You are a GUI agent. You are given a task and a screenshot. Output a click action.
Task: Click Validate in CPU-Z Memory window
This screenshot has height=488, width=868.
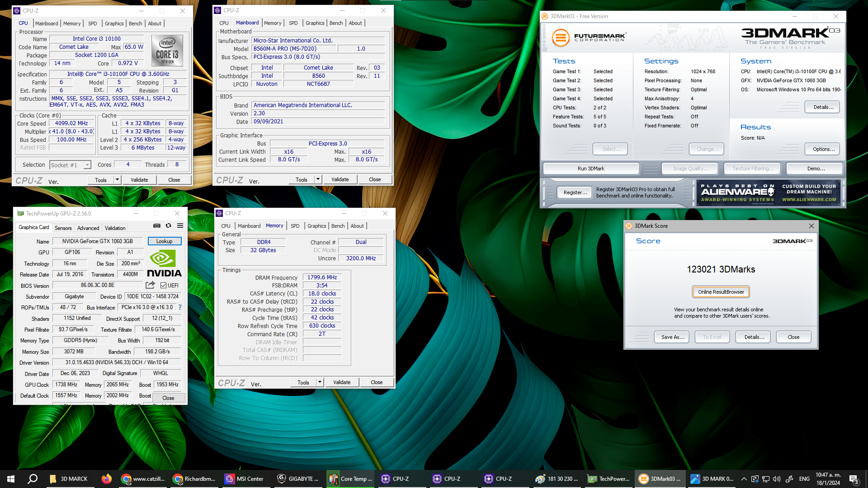tap(342, 382)
